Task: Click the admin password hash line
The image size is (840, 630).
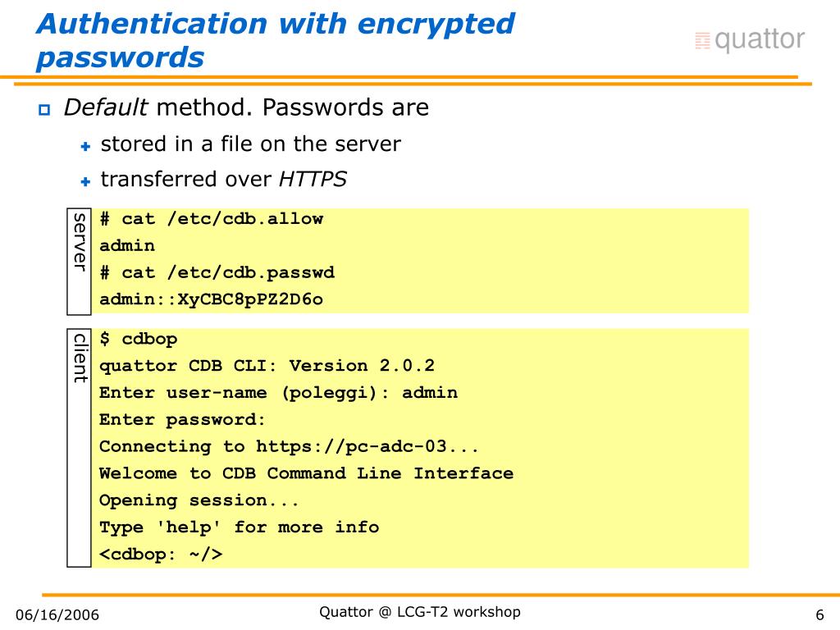Action: (x=211, y=299)
